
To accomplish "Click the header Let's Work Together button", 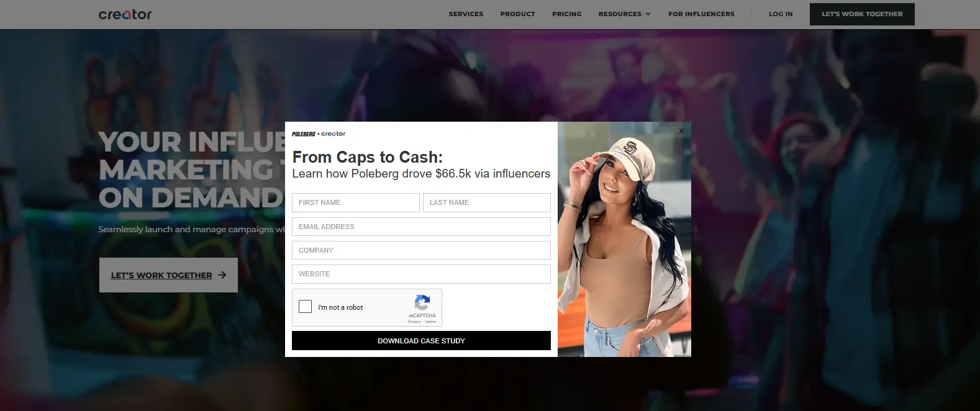I will pyautogui.click(x=862, y=14).
